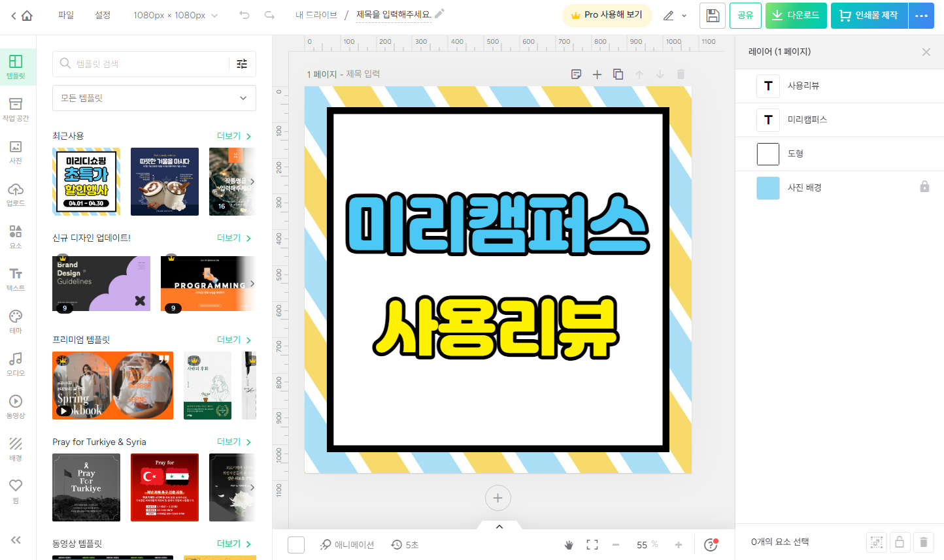The image size is (944, 560).
Task: Show more 프리미엄 템플릿 with 더보기
Action: tap(234, 340)
